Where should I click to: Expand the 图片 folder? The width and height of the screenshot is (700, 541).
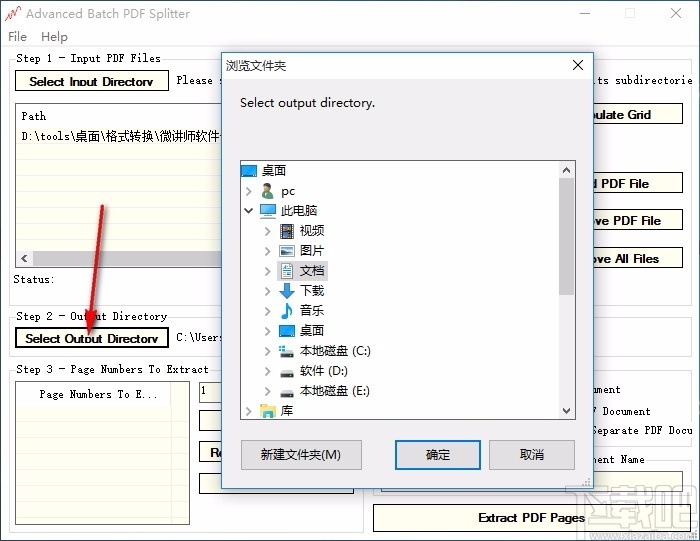coord(267,251)
